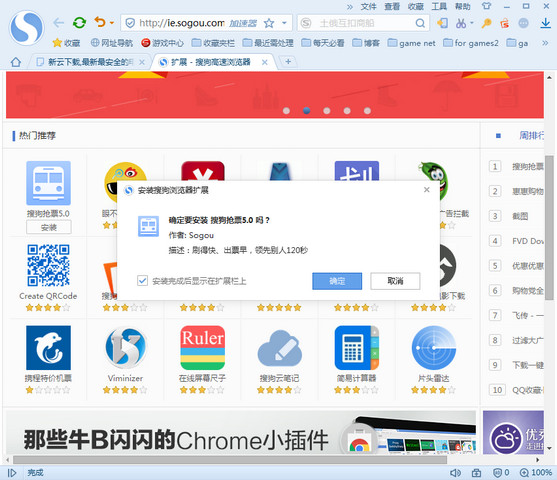The height and width of the screenshot is (480, 557).
Task: Select the fourth banner carousel dot
Action: click(x=347, y=111)
